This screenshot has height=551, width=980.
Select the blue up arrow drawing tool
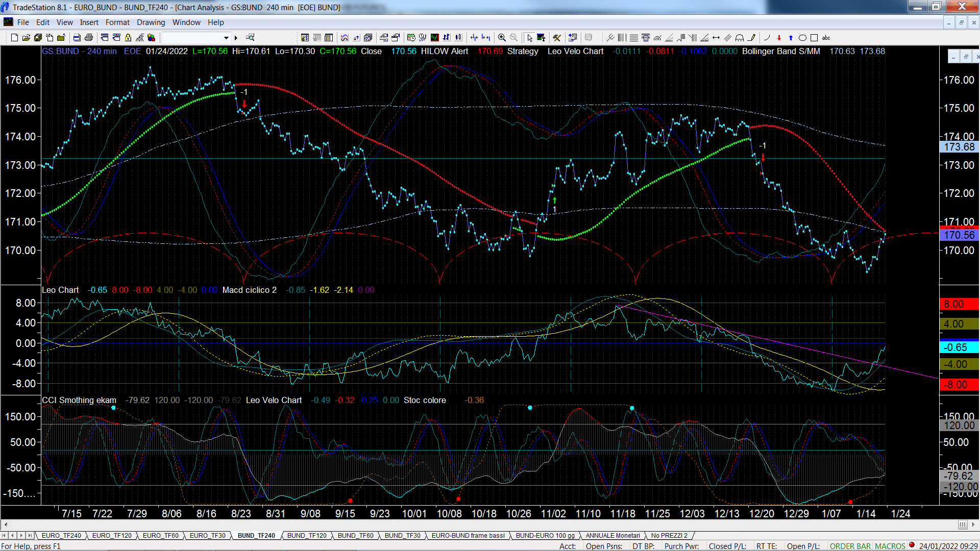pos(791,38)
